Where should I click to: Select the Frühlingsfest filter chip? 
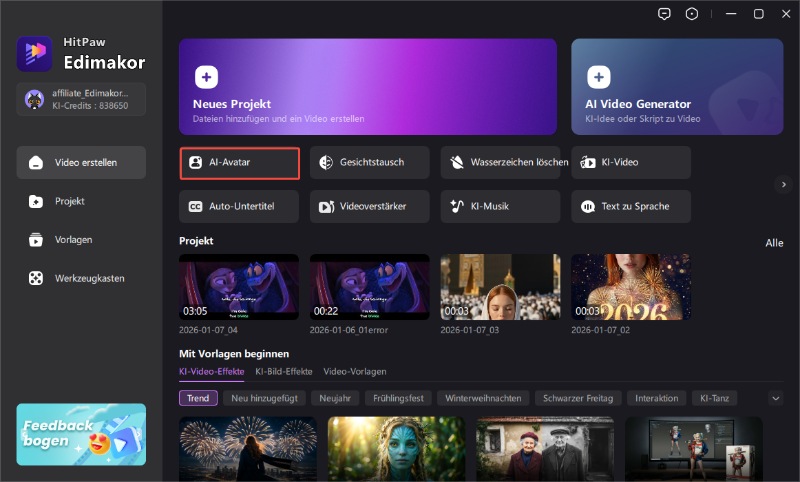[x=398, y=398]
